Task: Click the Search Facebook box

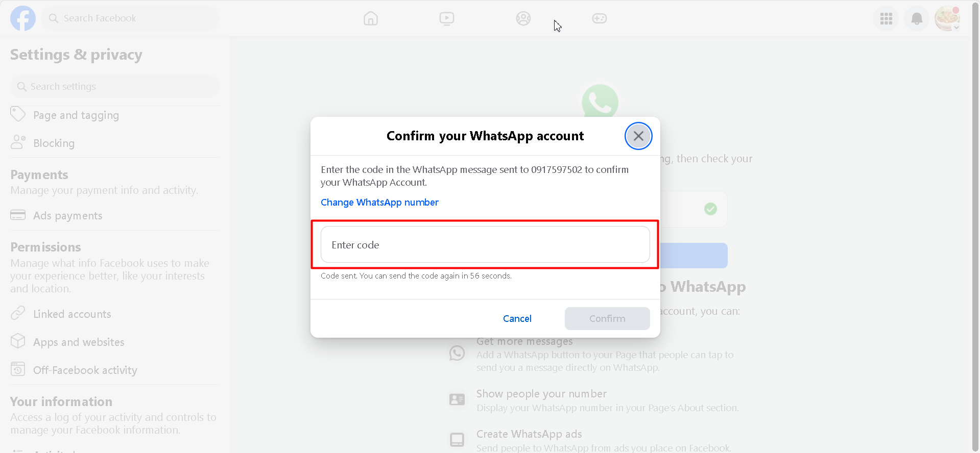Action: 130,18
